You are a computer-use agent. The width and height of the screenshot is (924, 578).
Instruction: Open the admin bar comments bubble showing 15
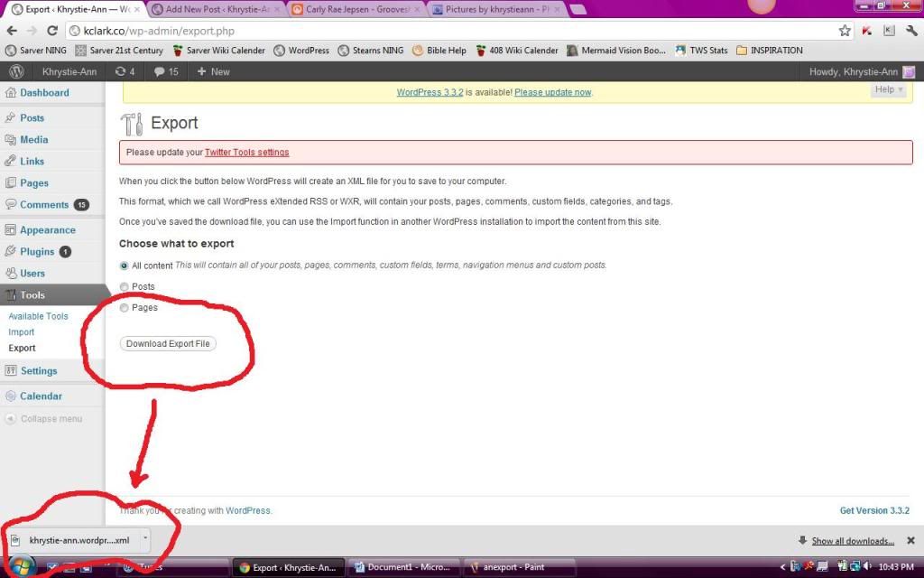tap(166, 71)
